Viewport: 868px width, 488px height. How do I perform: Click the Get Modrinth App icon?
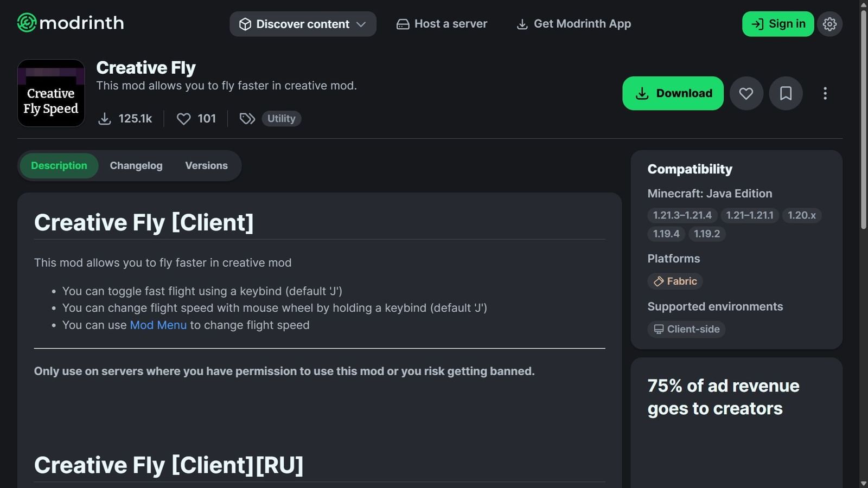click(x=522, y=24)
